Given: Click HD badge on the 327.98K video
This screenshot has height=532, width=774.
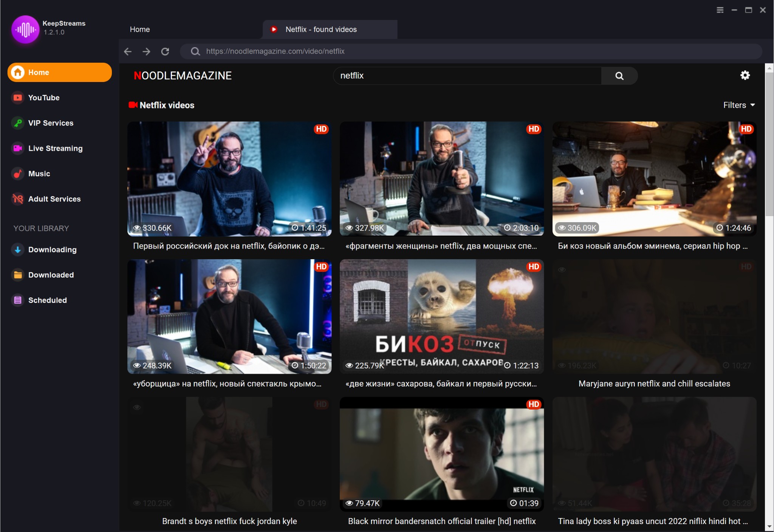Looking at the screenshot, I should click(534, 129).
